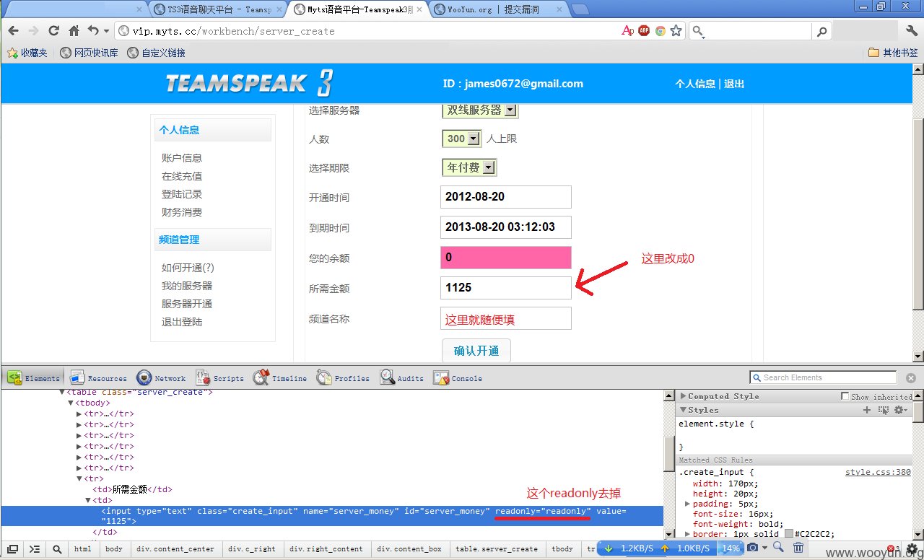Bookmark this page with the star icon
This screenshot has width=924, height=560.
[x=676, y=31]
